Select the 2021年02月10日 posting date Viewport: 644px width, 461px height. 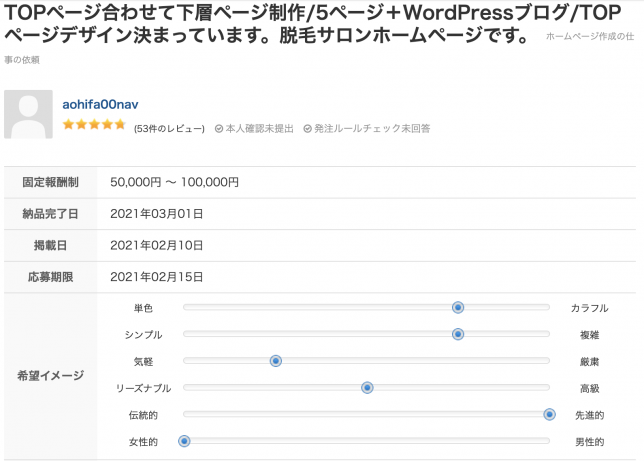156,245
